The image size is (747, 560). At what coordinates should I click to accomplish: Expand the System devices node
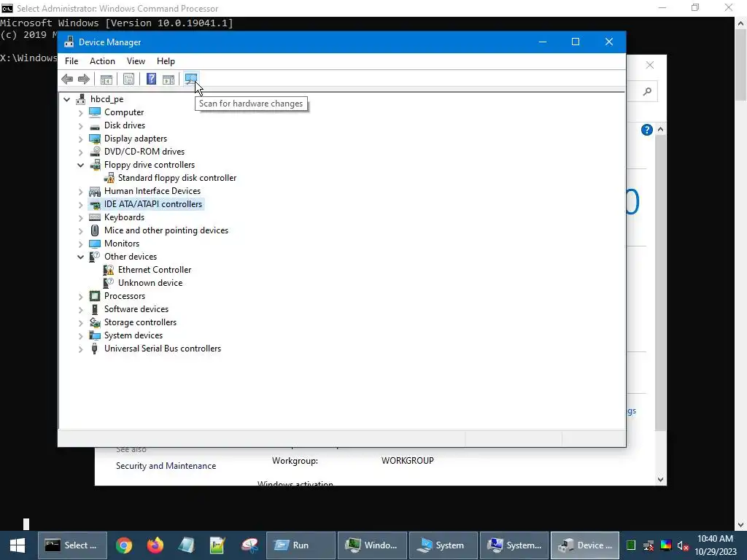pyautogui.click(x=80, y=336)
